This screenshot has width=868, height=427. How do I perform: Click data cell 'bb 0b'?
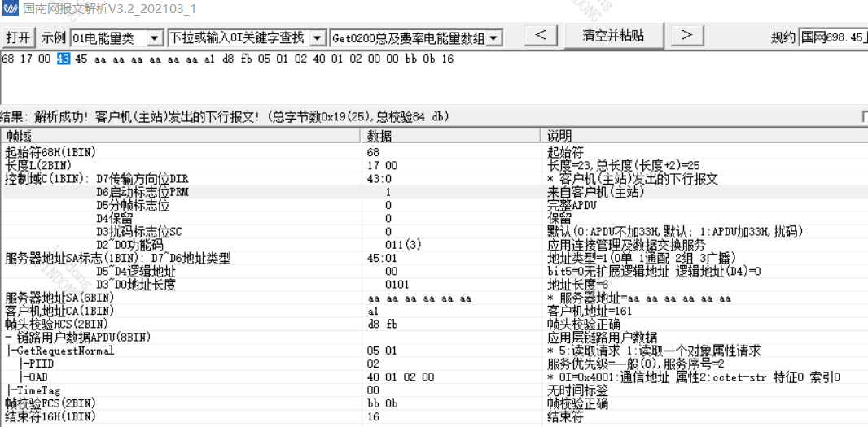point(382,403)
